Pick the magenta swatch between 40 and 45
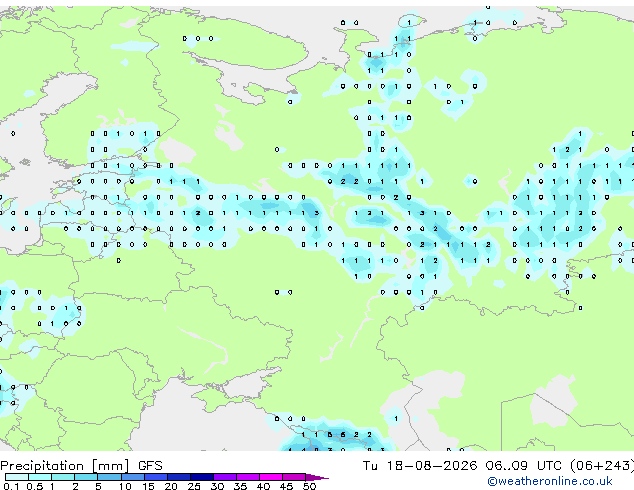Screen dimensions: 634x490 click(271, 477)
